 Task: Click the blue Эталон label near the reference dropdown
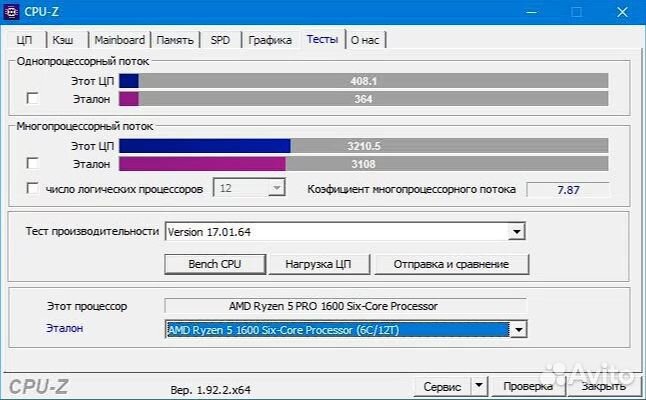coord(65,328)
